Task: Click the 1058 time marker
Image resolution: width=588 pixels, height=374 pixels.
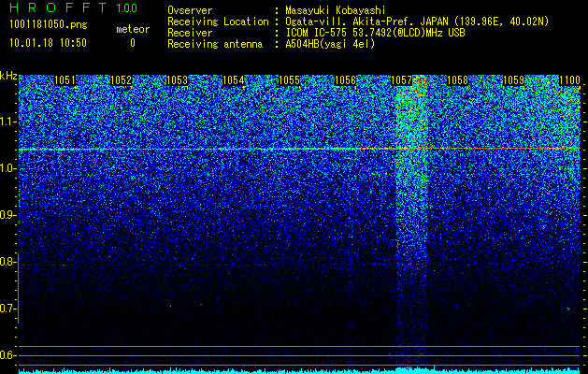Action: tap(457, 80)
